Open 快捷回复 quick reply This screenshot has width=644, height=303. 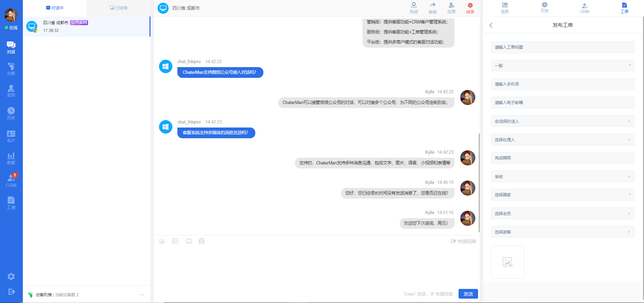(x=464, y=241)
